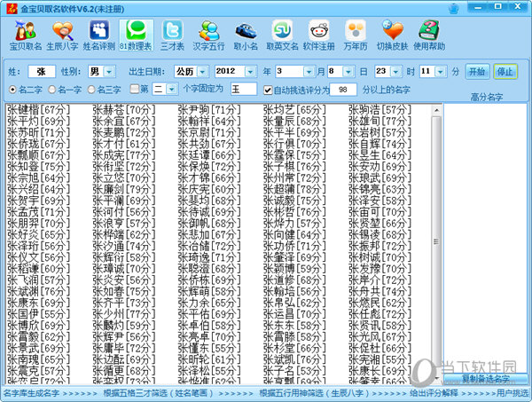This screenshot has width=532, height=402.
Task: Select name 张斌渊[76分]
Action: (x=38, y=291)
